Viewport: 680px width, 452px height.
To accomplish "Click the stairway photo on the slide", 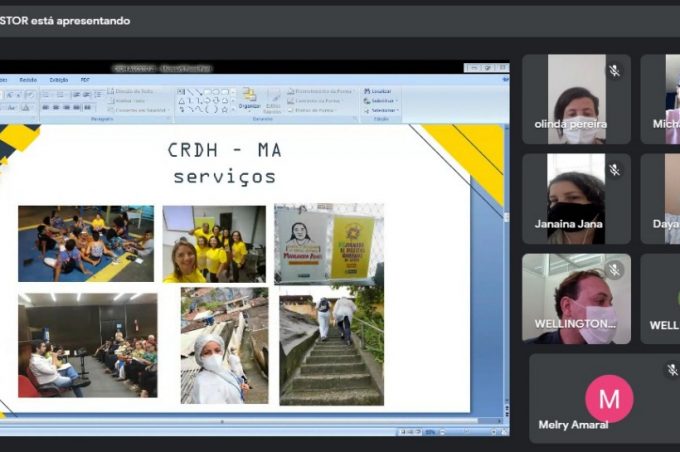I will (x=331, y=345).
